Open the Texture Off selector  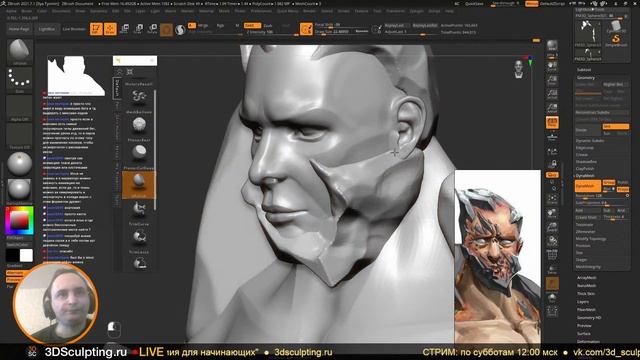coord(19,135)
